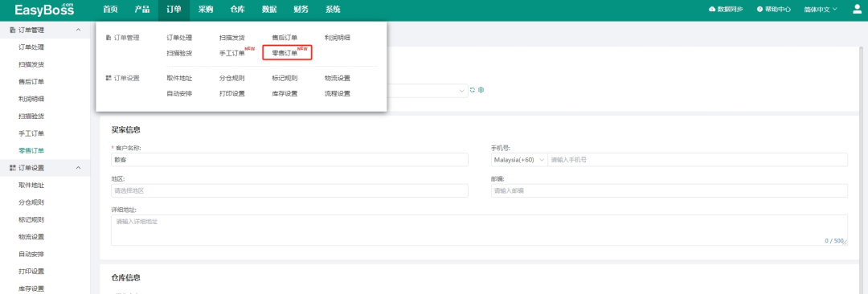Open the 地区 region select dropdown

tap(289, 190)
